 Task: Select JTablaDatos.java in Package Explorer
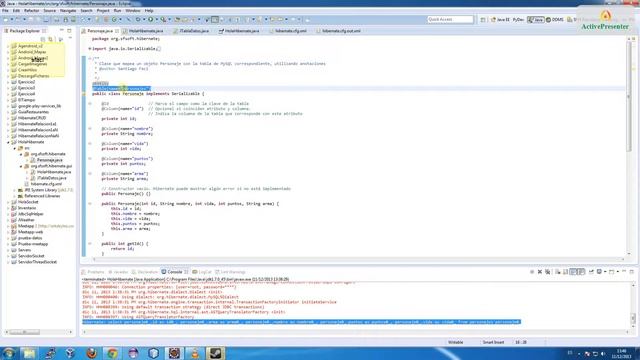pyautogui.click(x=51, y=178)
